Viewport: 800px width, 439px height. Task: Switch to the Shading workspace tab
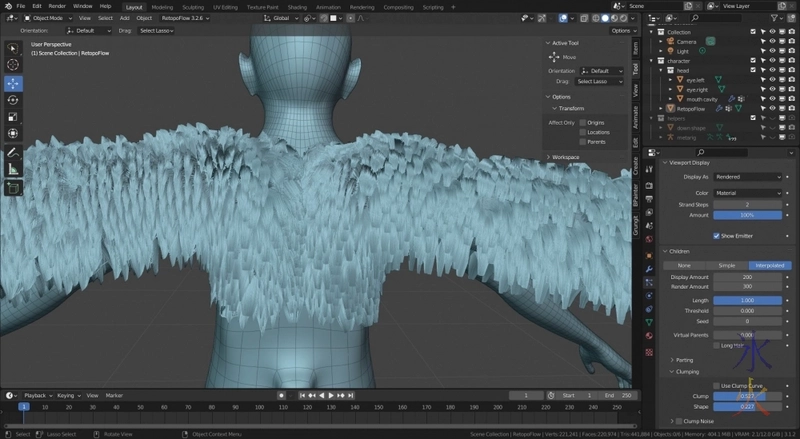tap(297, 7)
